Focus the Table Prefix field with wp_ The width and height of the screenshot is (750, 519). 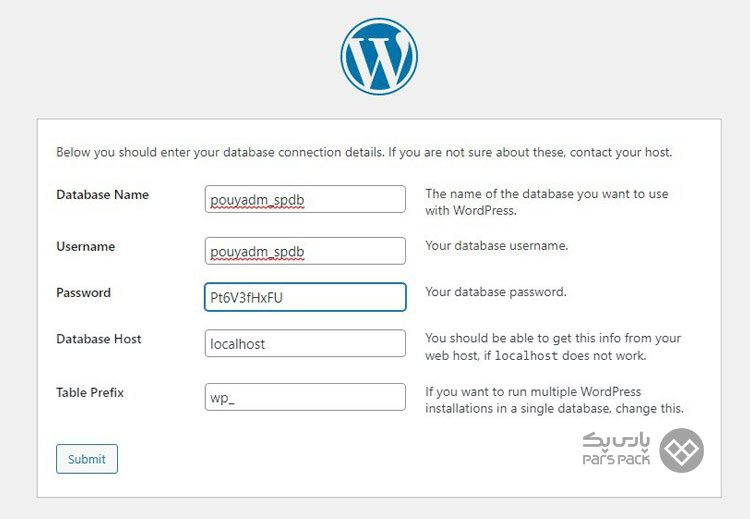click(305, 397)
